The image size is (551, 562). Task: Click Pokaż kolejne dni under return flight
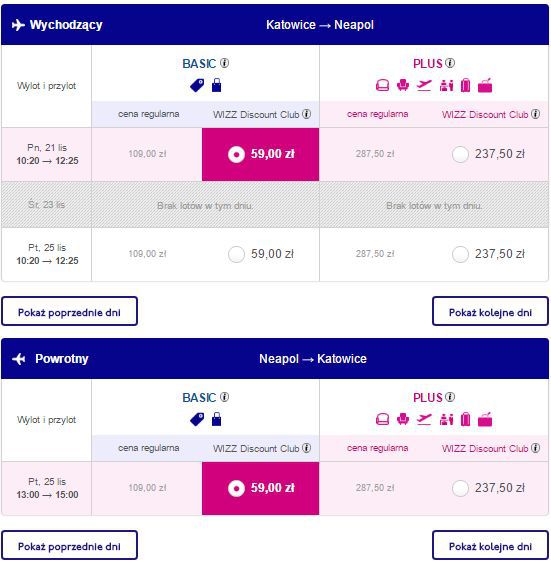(490, 546)
